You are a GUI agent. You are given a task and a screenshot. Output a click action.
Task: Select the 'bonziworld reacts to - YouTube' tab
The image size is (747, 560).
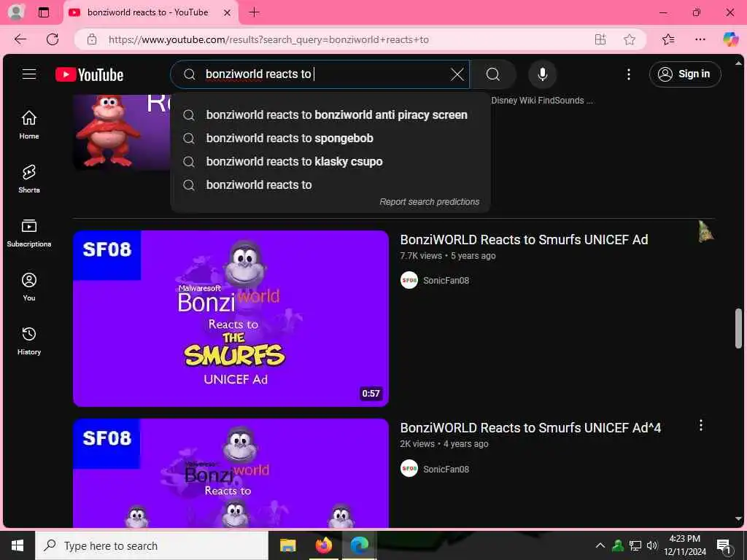tap(147, 12)
